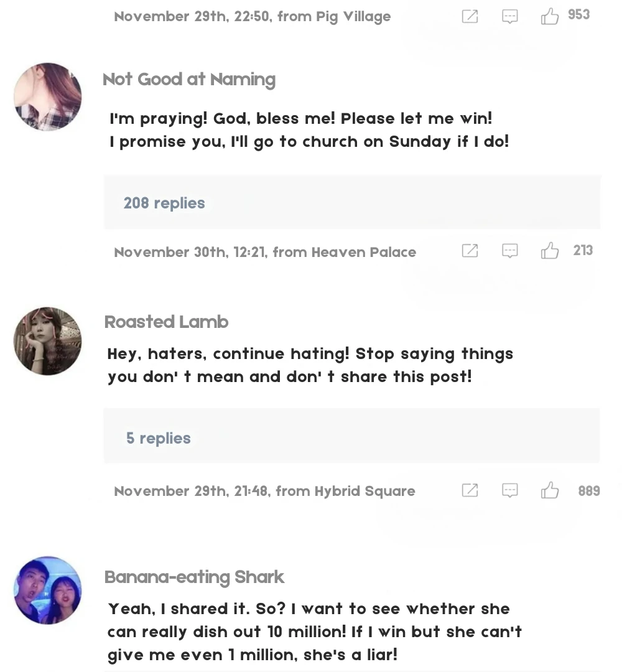622x672 pixels.
Task: Expand the 208 replies thread
Action: click(164, 203)
